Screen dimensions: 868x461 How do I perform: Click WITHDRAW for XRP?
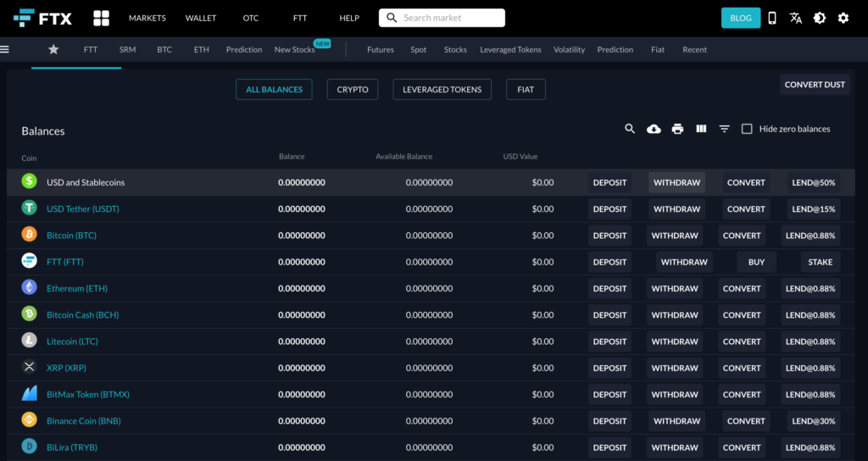coord(675,368)
